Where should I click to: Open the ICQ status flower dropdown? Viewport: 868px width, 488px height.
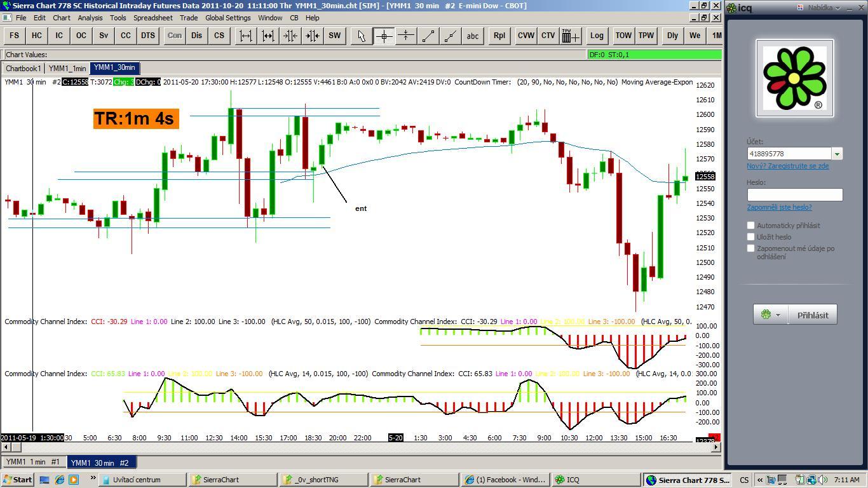pos(771,315)
